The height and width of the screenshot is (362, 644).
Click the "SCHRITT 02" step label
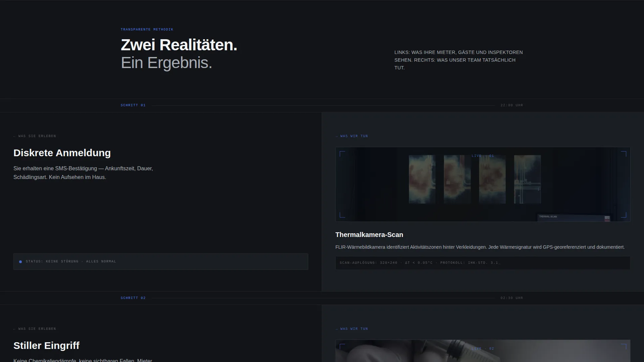(x=133, y=298)
